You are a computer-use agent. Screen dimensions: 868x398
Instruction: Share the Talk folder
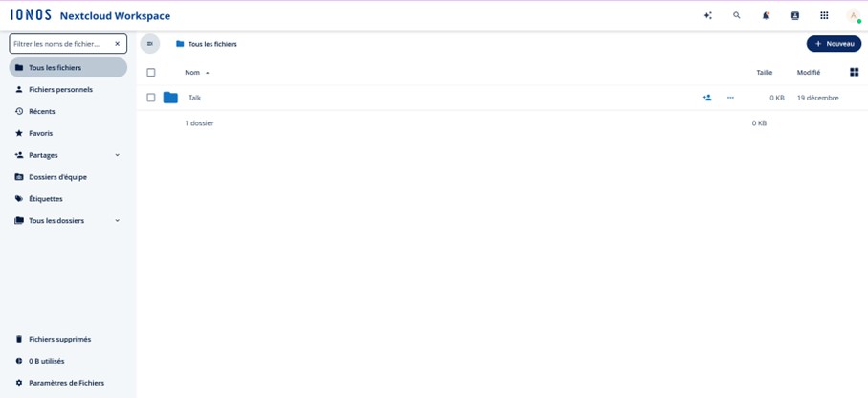pyautogui.click(x=707, y=98)
